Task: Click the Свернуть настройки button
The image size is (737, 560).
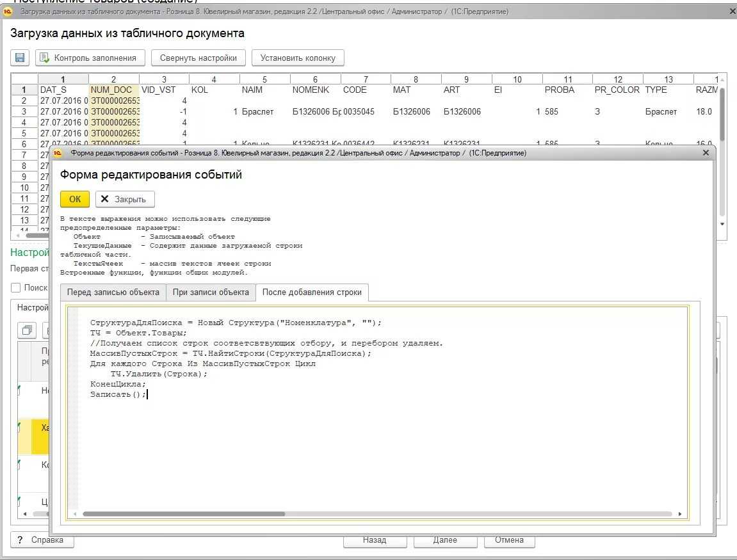Action: click(x=198, y=58)
